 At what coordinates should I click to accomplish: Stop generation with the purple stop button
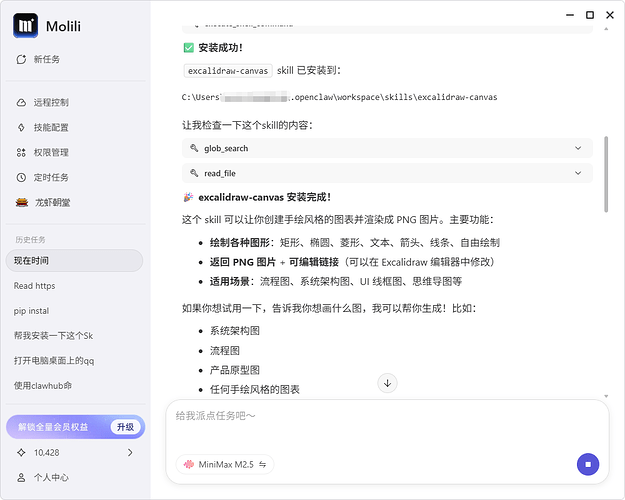[588, 465]
